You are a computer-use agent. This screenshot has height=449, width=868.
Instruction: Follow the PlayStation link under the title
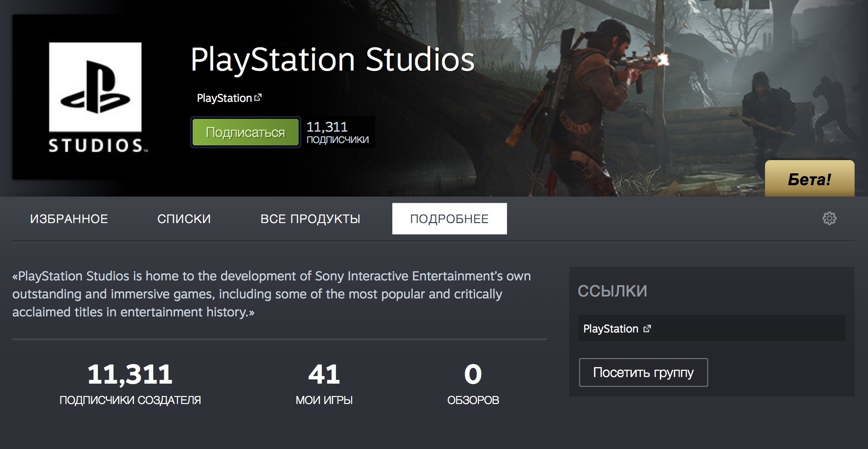point(224,98)
